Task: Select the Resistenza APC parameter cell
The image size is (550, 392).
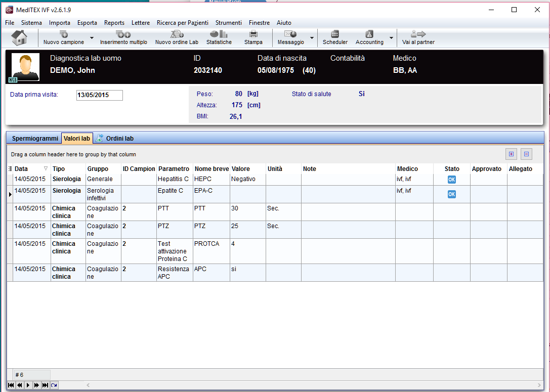Action: pyautogui.click(x=175, y=273)
